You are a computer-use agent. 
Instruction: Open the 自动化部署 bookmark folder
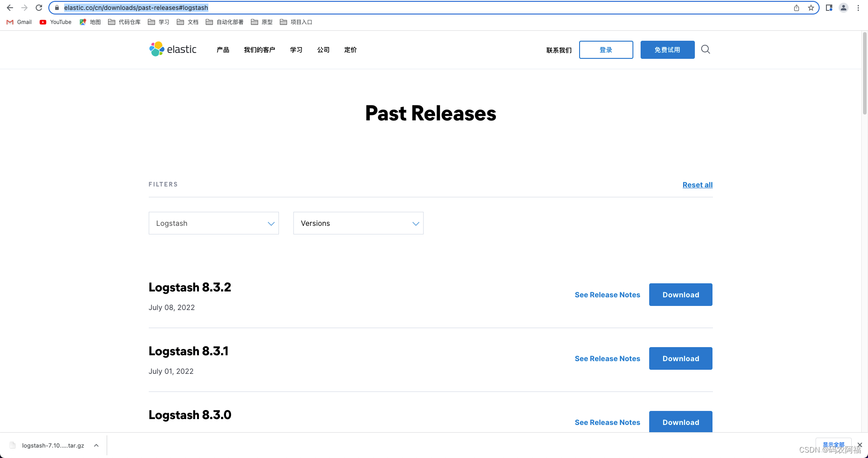pyautogui.click(x=225, y=22)
